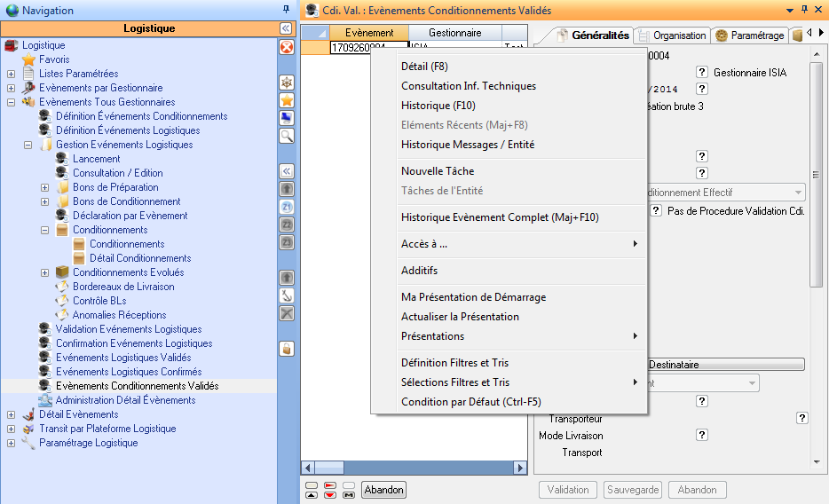
Task: Click the ship wheel icon in vertical toolbar
Action: coord(287,83)
